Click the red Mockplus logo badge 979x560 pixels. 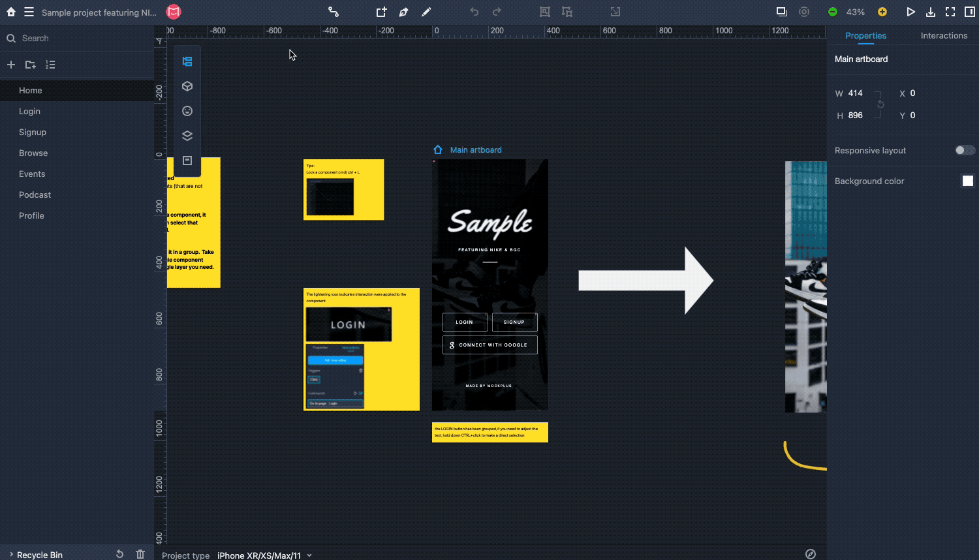[x=173, y=12]
